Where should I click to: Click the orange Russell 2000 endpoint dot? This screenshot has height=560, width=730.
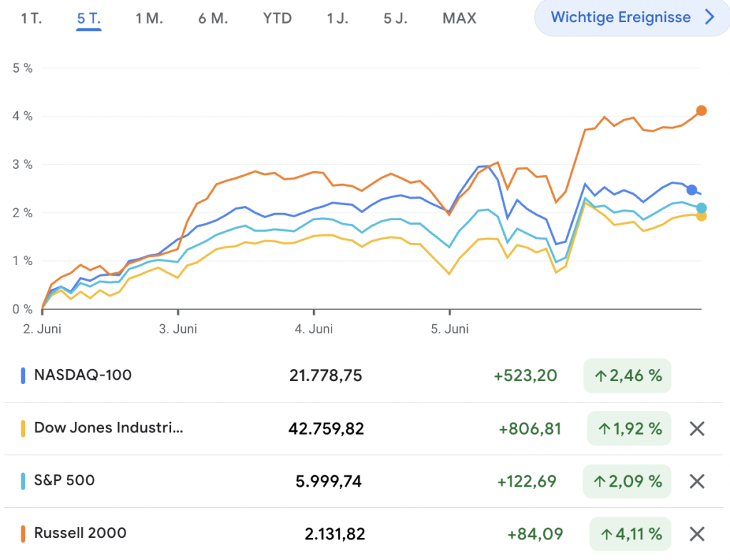tap(701, 110)
